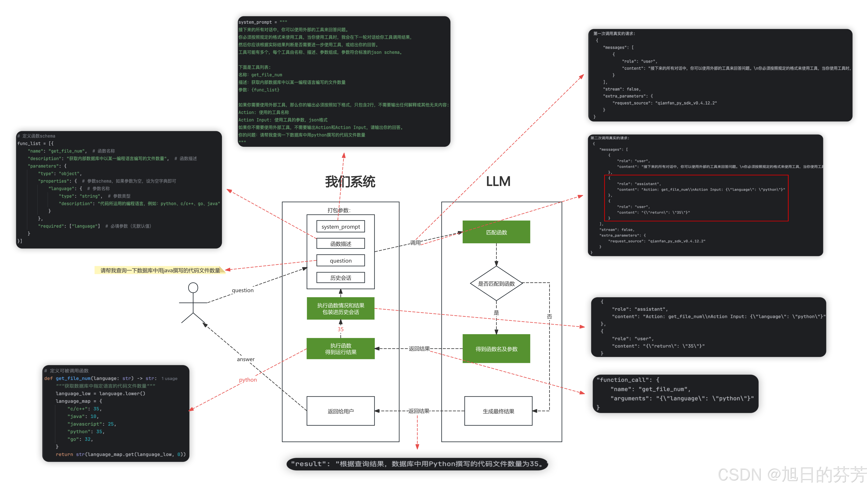Select the red-outlined assistant message region
Viewport: 868px width, 489px height.
coord(696,198)
